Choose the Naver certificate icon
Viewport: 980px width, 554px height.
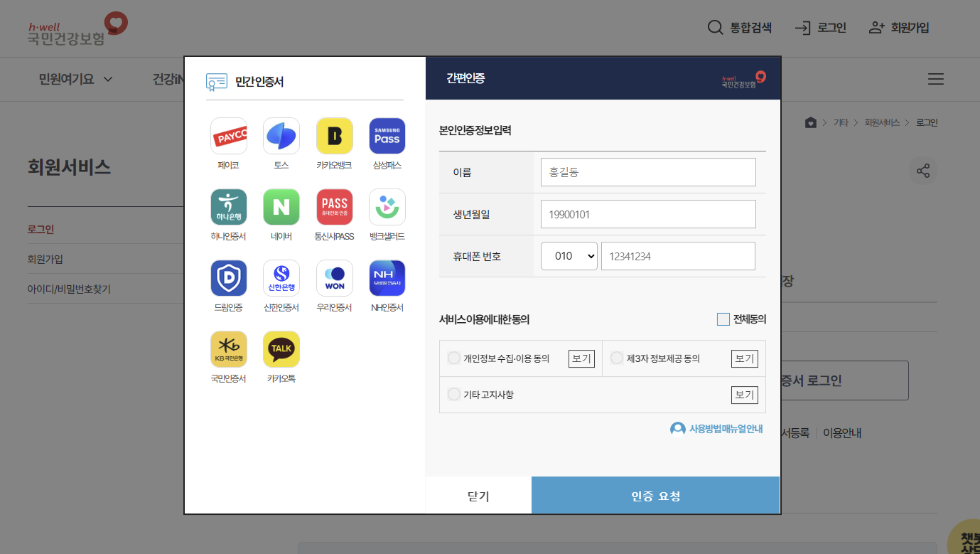pos(281,207)
